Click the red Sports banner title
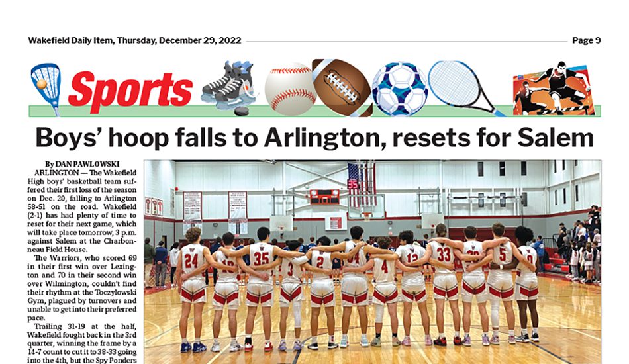 (130, 91)
